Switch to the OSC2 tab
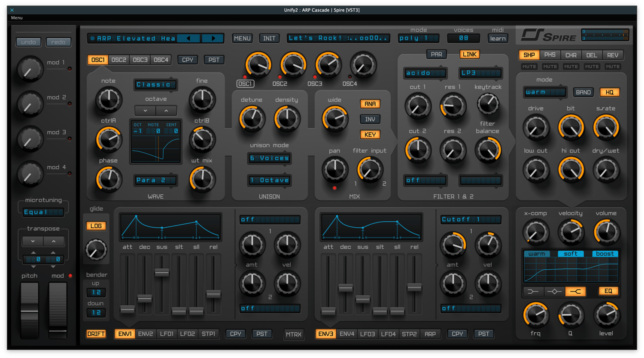The image size is (644, 358). click(119, 60)
